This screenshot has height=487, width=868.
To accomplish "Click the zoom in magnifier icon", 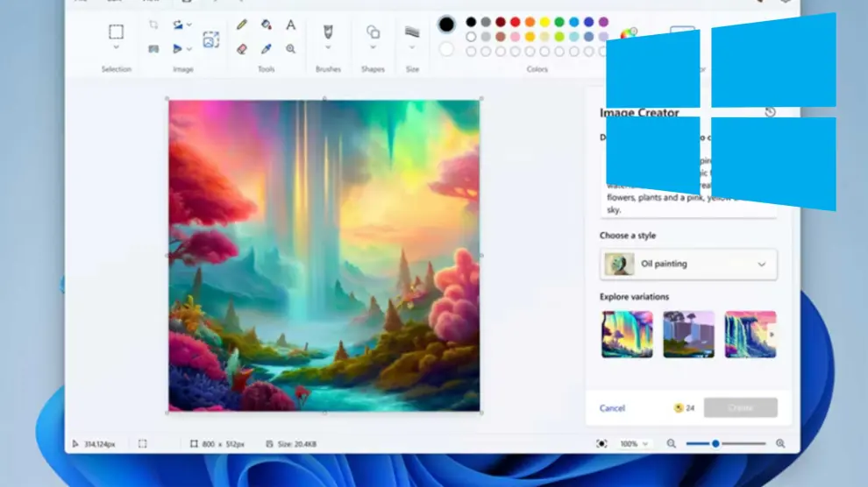I will (780, 444).
